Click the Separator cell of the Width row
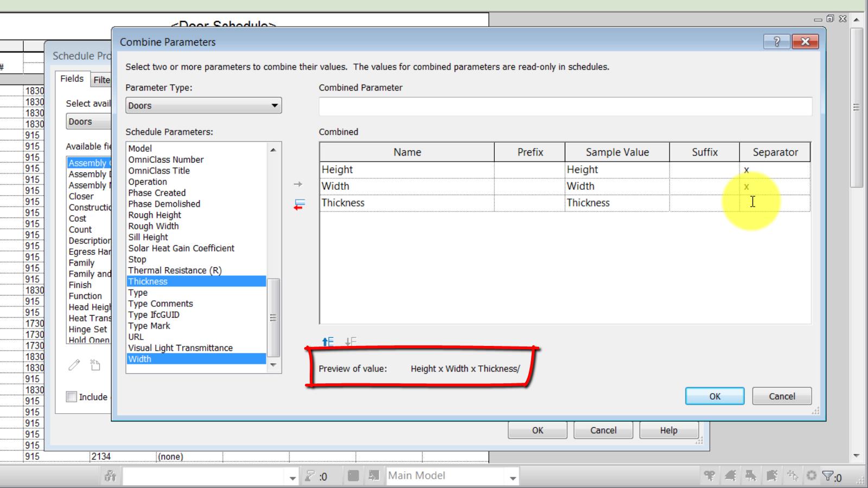The image size is (868, 488). pos(775,187)
